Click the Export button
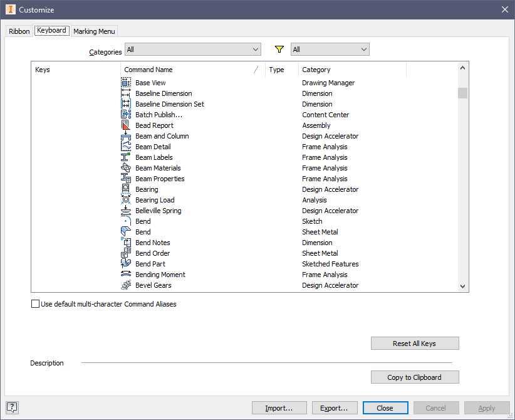The image size is (515, 420). click(x=335, y=408)
